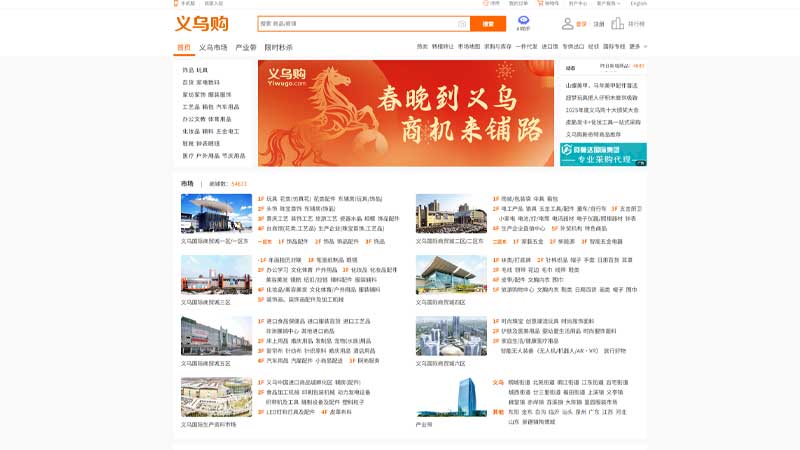Open the 限时秒杀 tab
The image size is (800, 450).
point(279,47)
